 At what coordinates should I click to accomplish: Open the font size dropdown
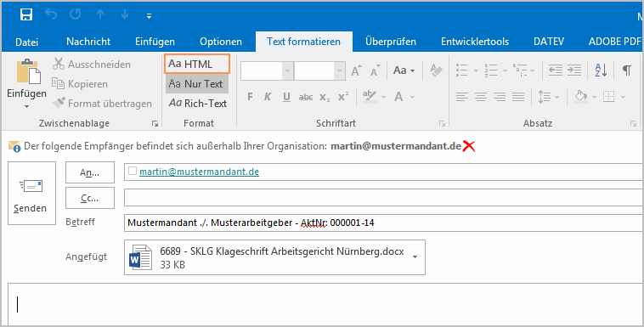point(339,71)
